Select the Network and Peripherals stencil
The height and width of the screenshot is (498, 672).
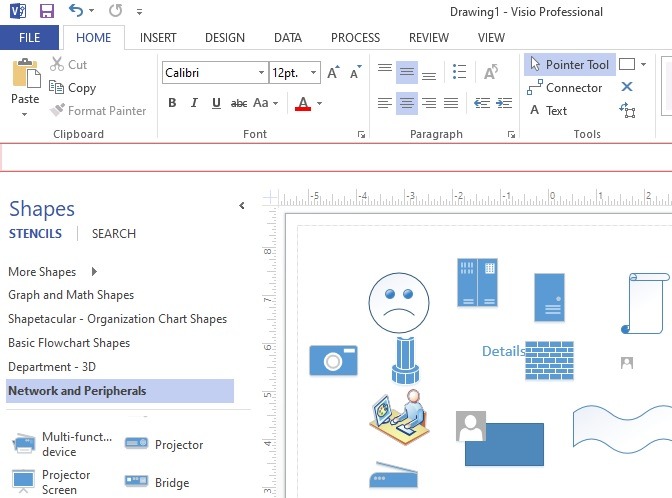point(120,391)
